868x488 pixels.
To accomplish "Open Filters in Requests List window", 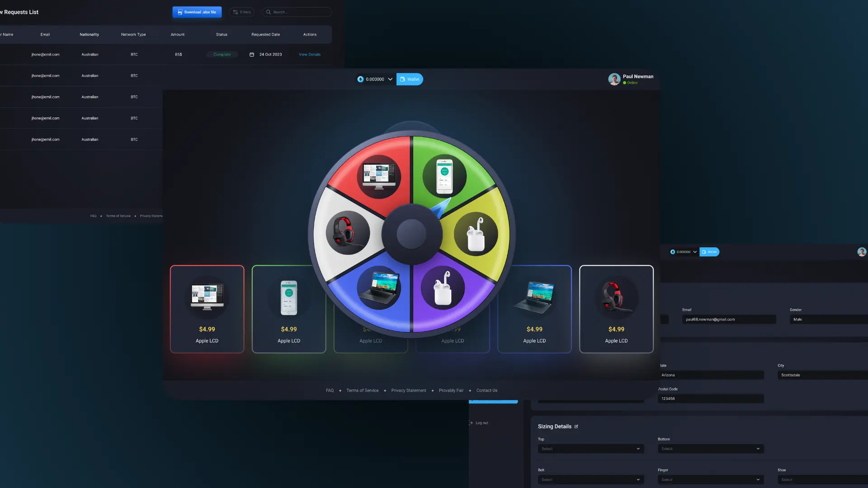I will tap(242, 12).
